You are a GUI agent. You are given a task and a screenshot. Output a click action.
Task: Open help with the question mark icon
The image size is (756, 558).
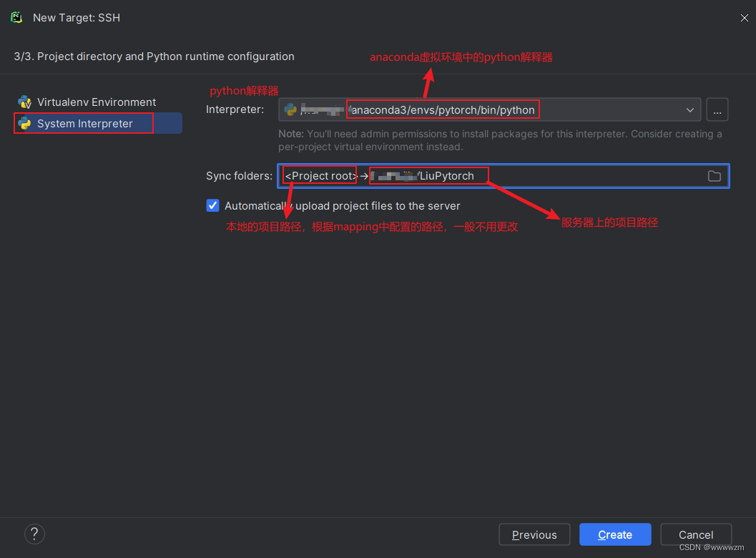35,534
